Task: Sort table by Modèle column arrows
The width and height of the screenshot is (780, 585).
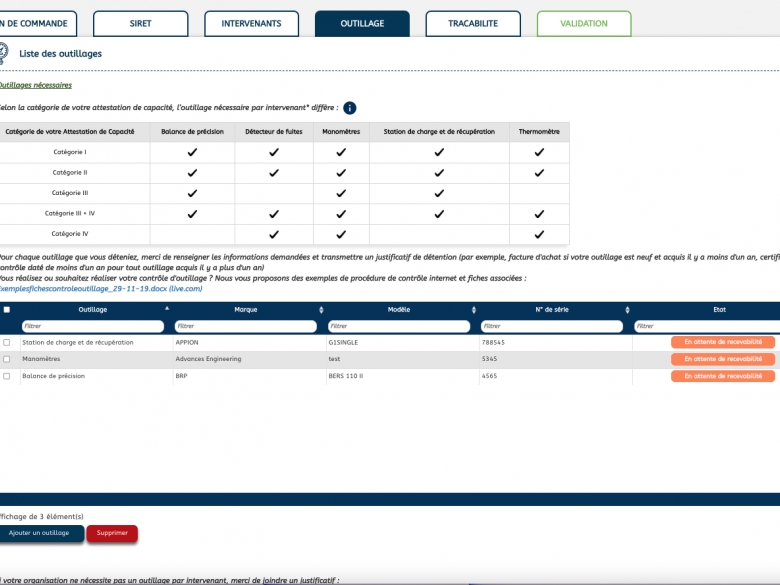Action: click(474, 310)
